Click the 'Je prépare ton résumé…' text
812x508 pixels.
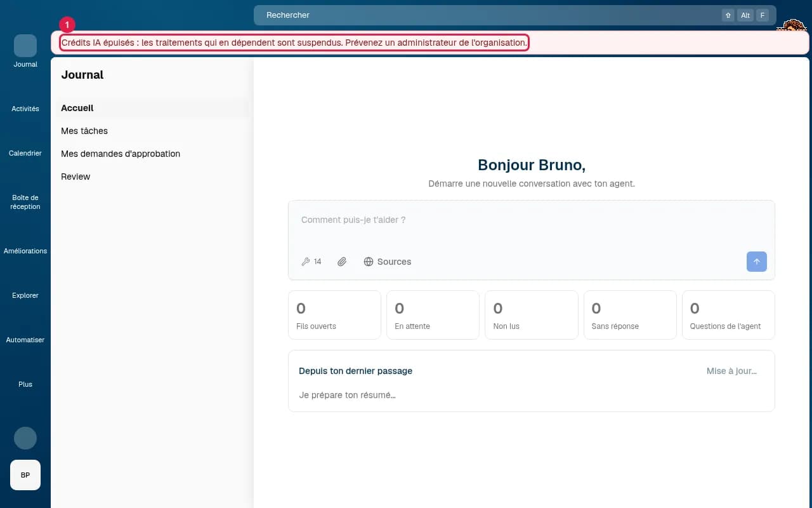(347, 395)
